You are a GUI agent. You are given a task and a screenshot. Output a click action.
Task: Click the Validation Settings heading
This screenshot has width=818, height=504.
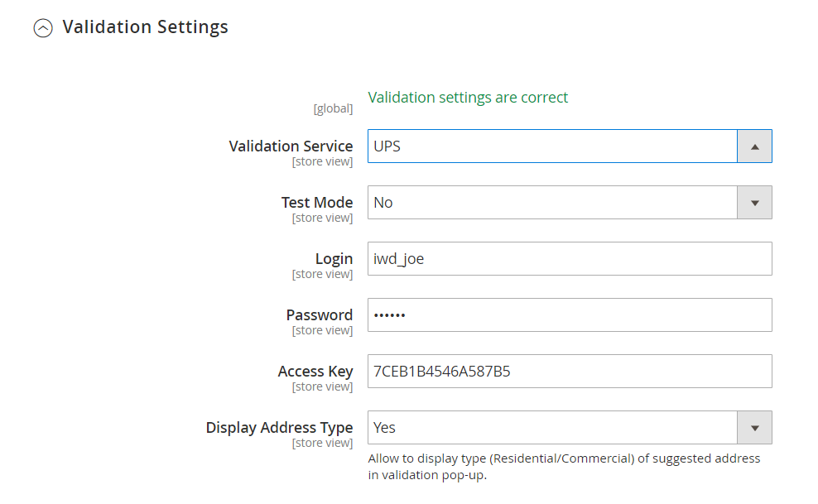tap(145, 27)
